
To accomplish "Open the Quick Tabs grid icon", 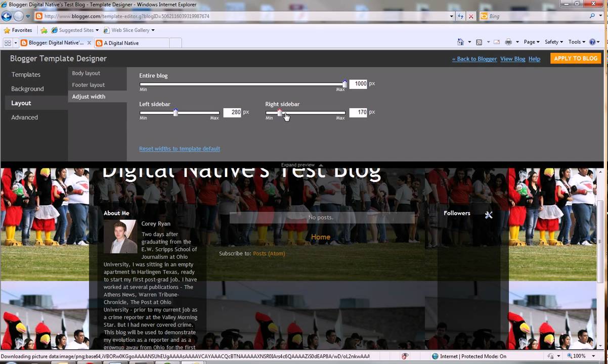I will (x=8, y=43).
